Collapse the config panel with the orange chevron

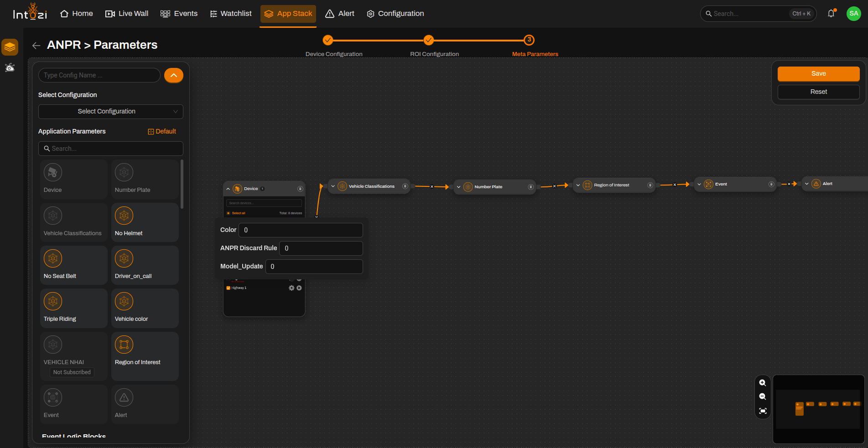coord(174,75)
